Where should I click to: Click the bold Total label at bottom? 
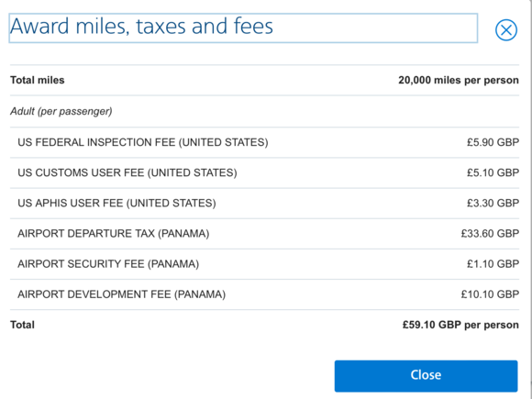point(22,325)
